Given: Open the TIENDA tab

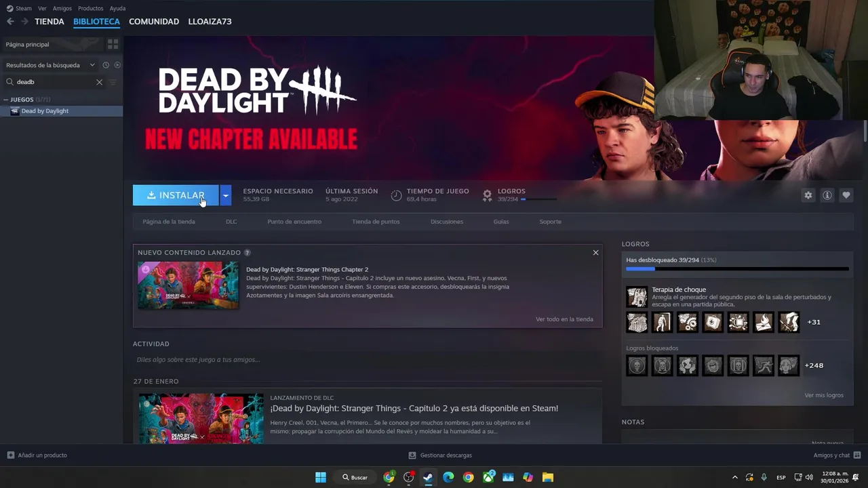Looking at the screenshot, I should point(50,22).
